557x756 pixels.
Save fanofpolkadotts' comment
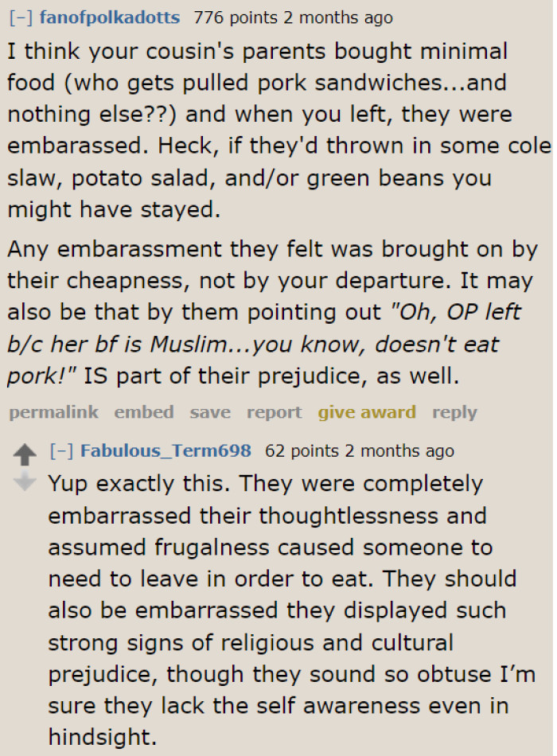pyautogui.click(x=209, y=412)
